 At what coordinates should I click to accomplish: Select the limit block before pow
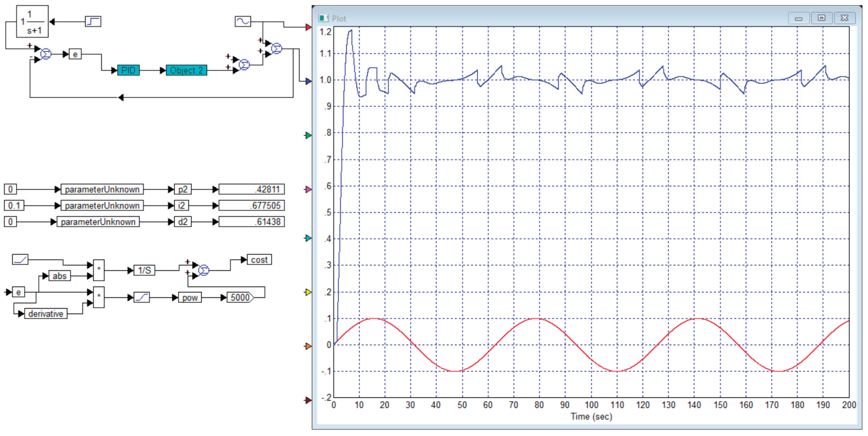(x=142, y=297)
